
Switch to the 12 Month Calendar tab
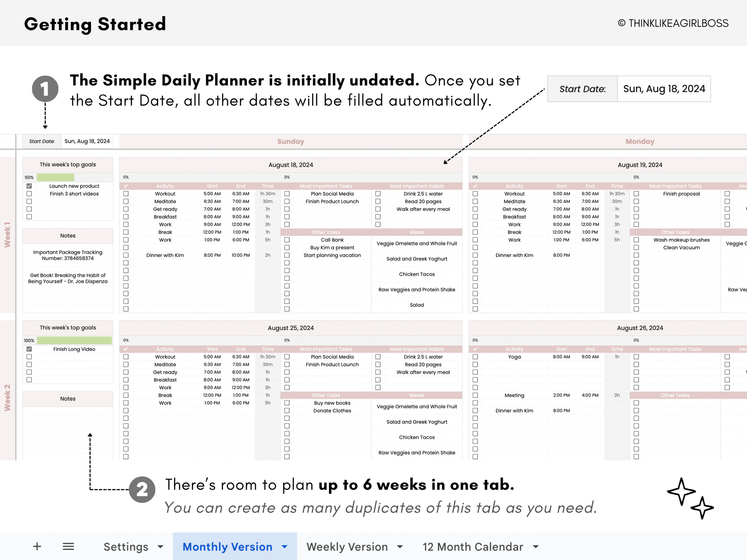pyautogui.click(x=473, y=547)
